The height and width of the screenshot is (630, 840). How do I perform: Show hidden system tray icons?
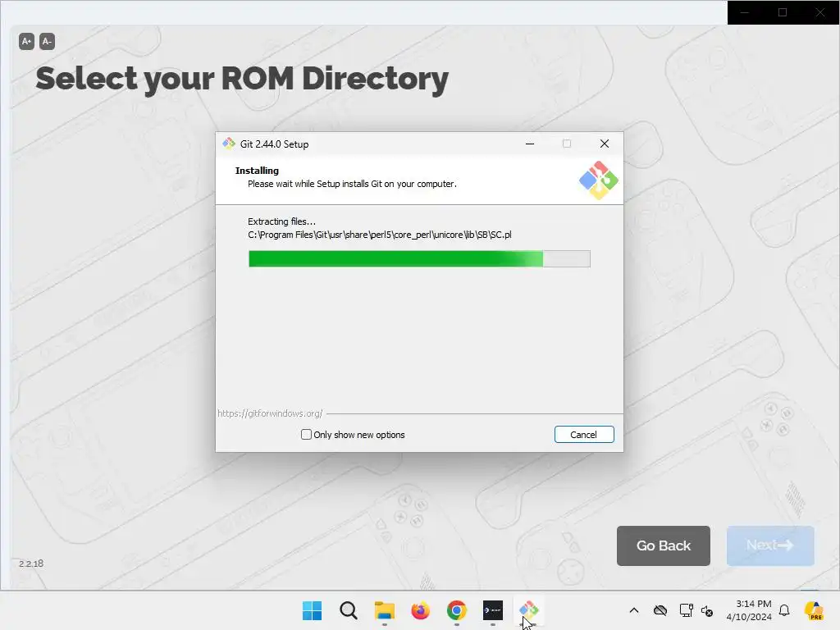(x=634, y=610)
